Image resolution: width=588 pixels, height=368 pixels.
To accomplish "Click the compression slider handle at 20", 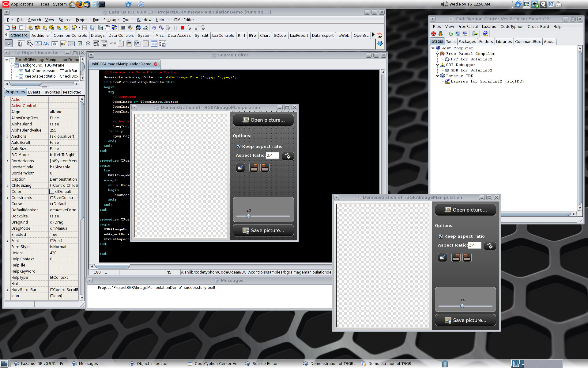I will (x=248, y=216).
